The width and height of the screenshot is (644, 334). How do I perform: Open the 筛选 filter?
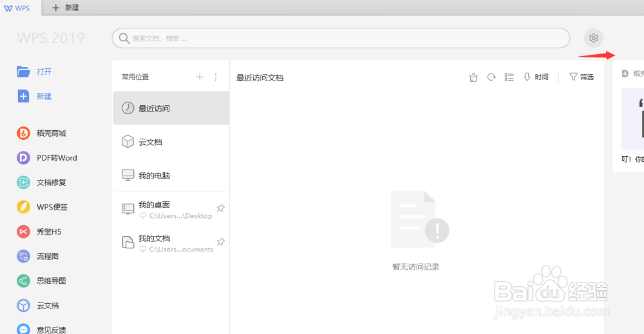point(582,77)
